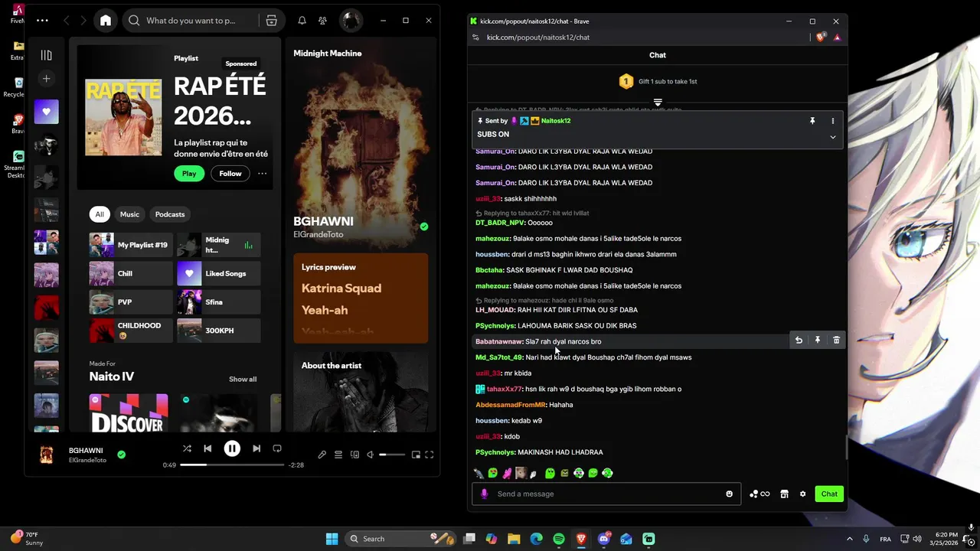
Task: Open Spotify notifications bell
Action: coord(302,21)
